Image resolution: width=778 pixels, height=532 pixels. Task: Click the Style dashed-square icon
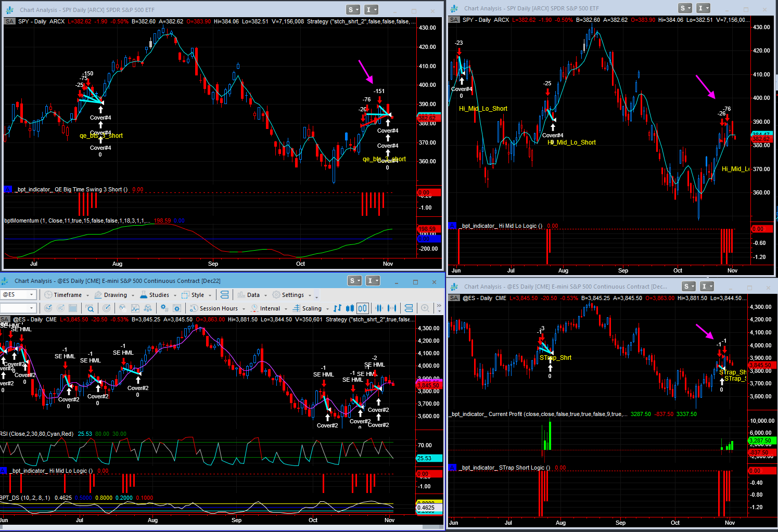pos(185,295)
